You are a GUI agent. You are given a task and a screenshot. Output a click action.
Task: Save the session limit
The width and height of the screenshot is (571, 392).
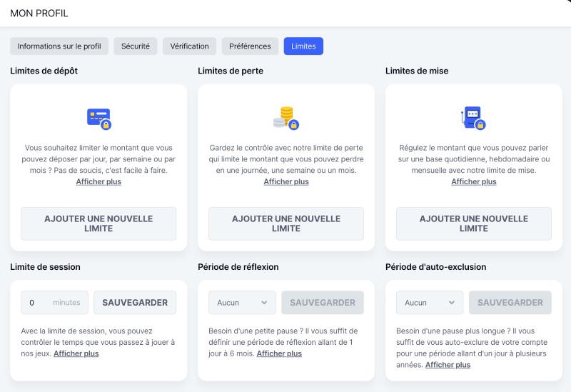pyautogui.click(x=135, y=302)
